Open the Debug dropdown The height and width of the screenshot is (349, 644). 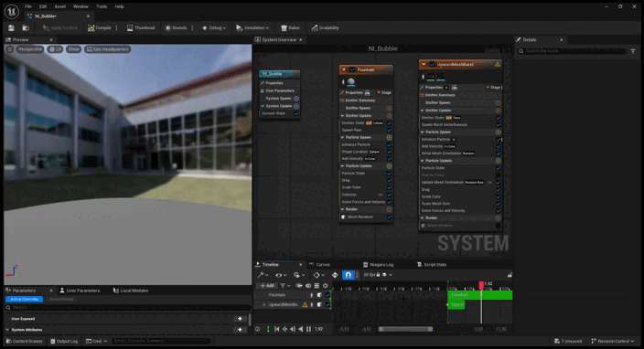tap(214, 28)
